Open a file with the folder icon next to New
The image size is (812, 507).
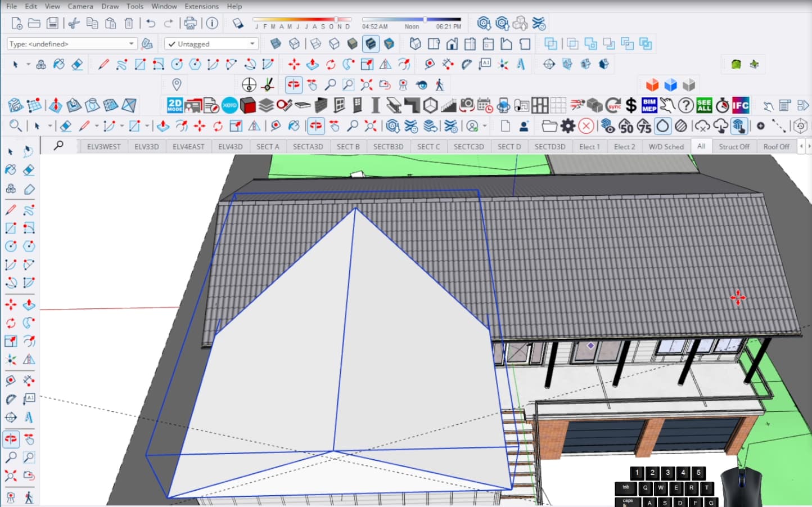[x=34, y=23]
